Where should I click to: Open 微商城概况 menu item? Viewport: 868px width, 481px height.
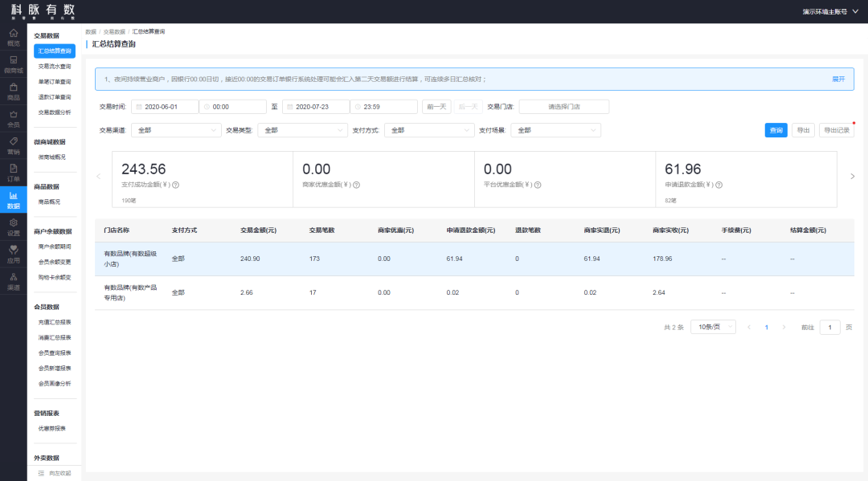click(51, 157)
